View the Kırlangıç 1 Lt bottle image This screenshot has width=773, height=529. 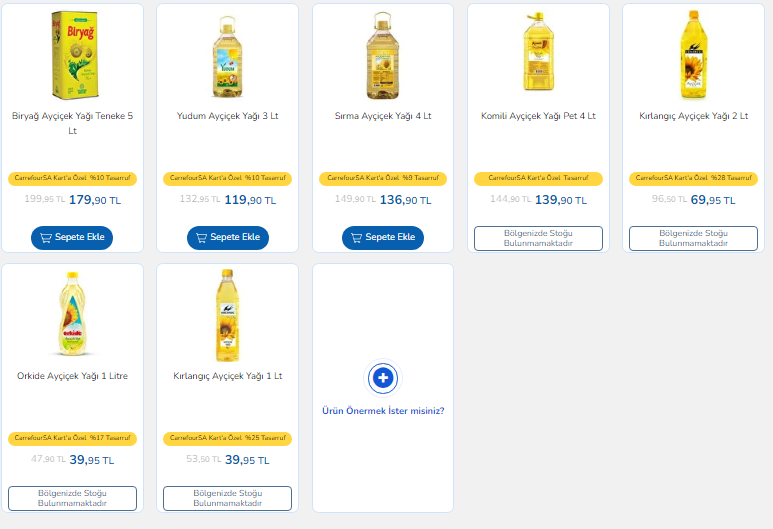227,314
